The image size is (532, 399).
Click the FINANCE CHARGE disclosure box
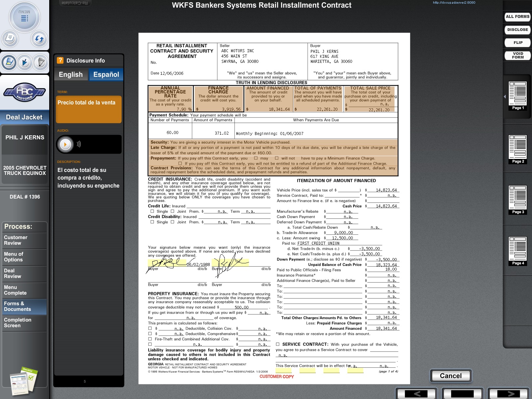218,99
